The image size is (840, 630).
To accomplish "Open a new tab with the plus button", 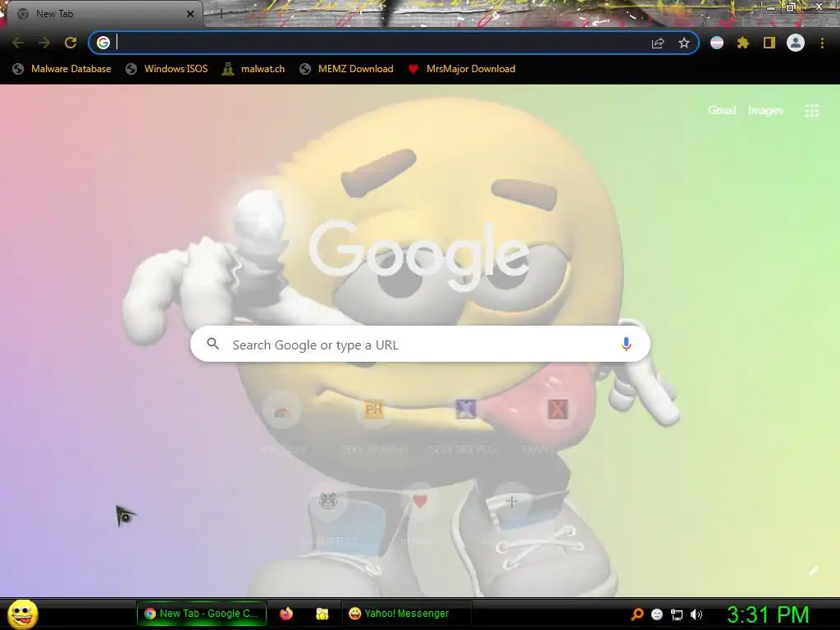I will (221, 14).
